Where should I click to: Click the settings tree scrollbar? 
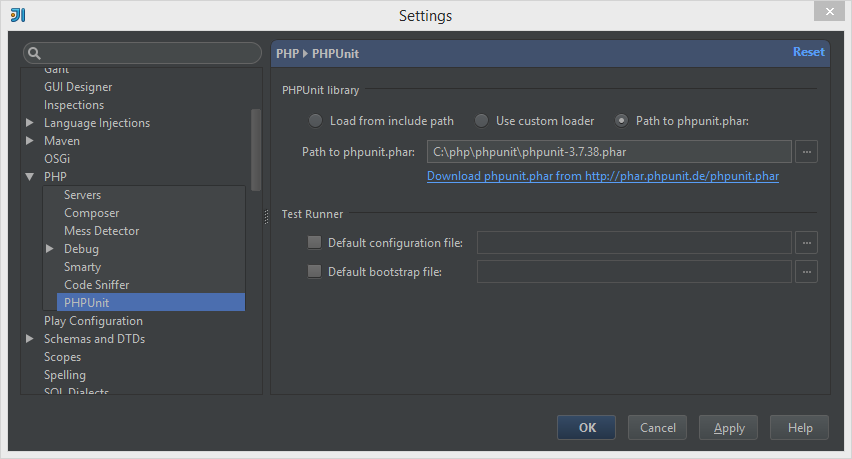click(256, 150)
